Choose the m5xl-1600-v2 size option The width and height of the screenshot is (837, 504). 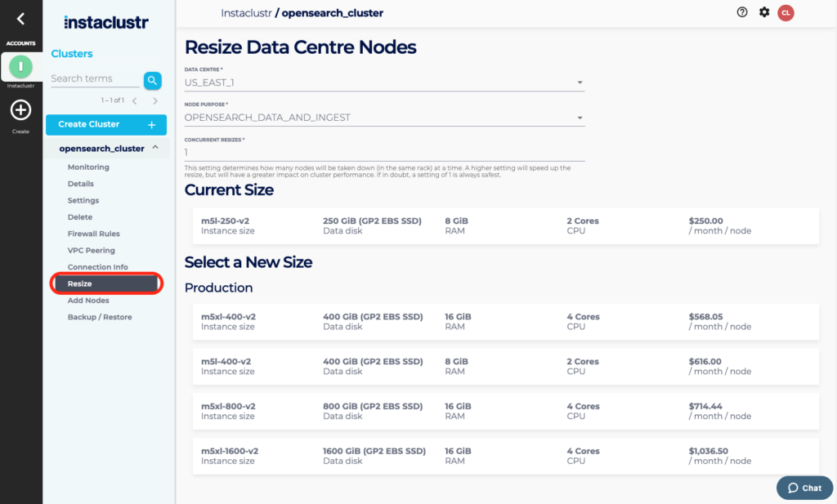[x=505, y=456]
